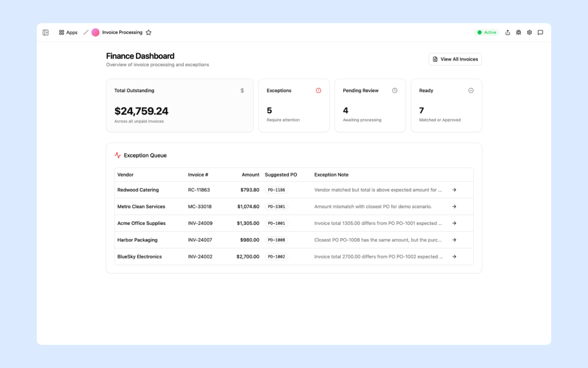Screen dimensions: 588x368
Task: Click the pink Invoice Processing app avatar
Action: point(96,32)
